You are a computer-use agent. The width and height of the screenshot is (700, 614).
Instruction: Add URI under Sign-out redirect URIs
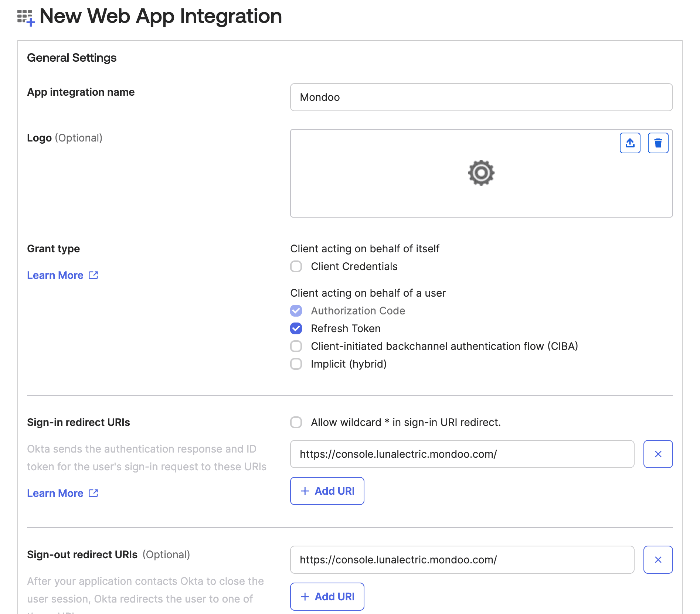[327, 596]
